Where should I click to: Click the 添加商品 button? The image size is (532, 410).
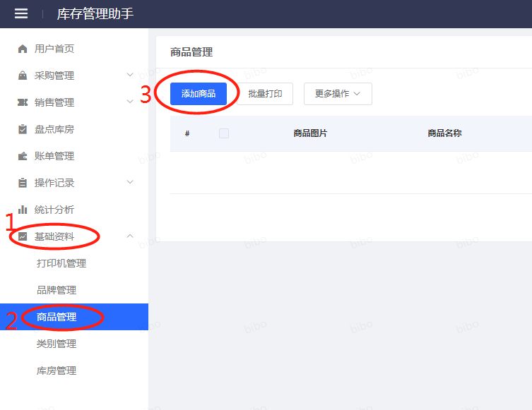pyautogui.click(x=199, y=94)
